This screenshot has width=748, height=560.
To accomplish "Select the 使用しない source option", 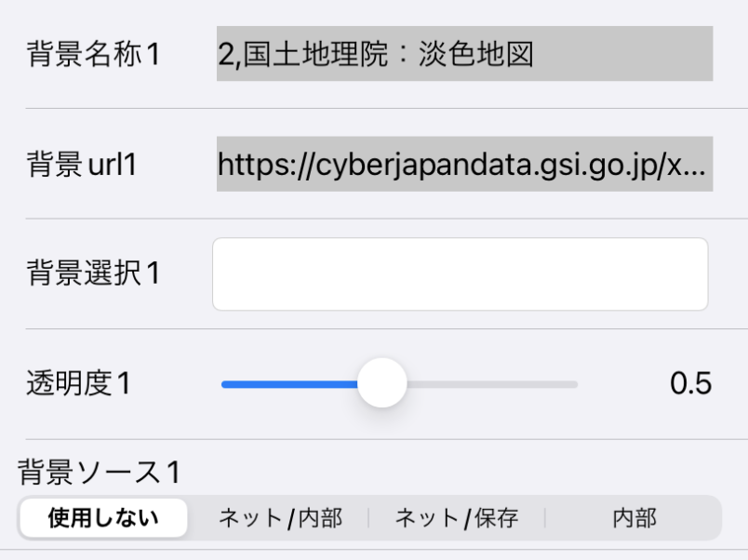I will 103,518.
